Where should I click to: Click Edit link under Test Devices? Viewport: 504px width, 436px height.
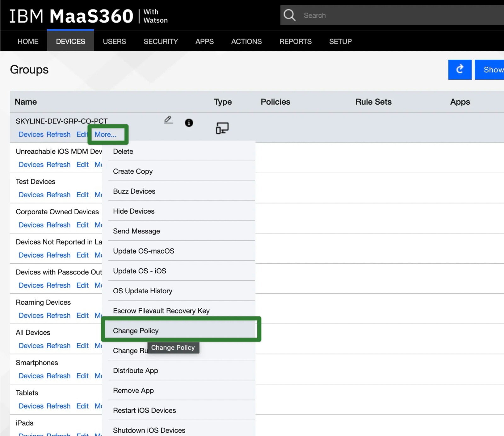click(x=83, y=195)
